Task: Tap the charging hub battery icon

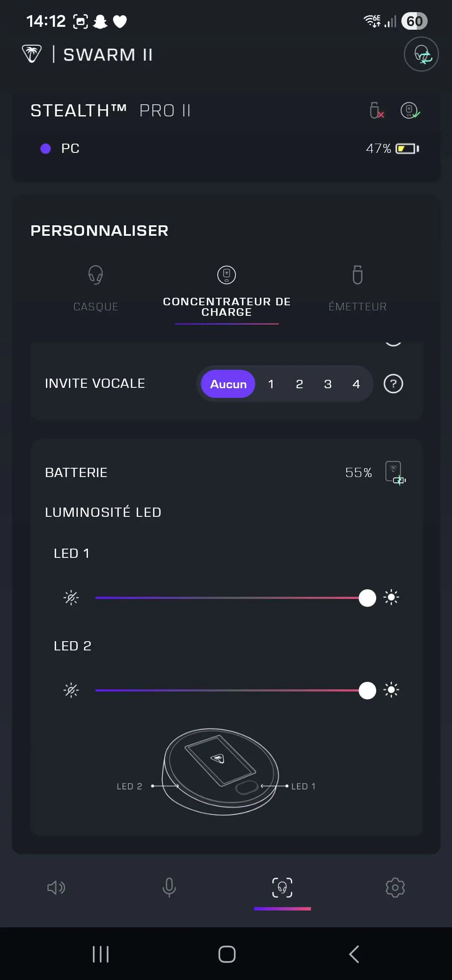Action: coord(395,473)
